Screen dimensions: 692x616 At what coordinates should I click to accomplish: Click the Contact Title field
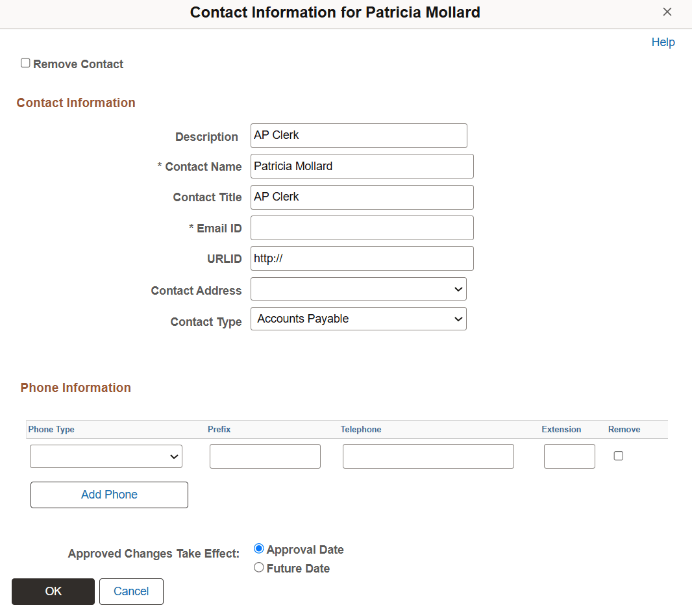point(362,197)
